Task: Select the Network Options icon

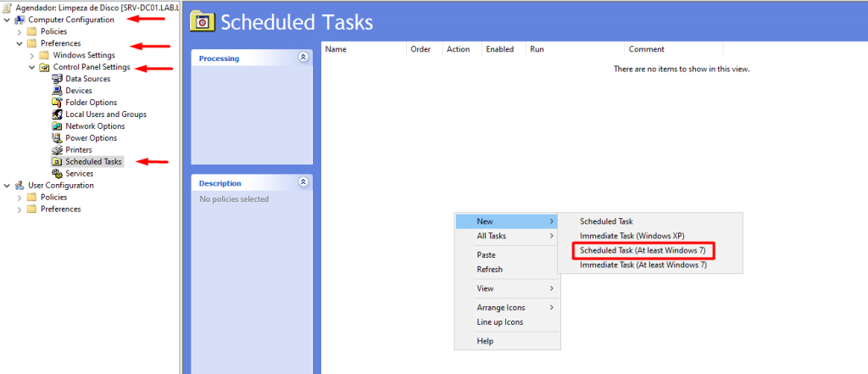Action: point(58,126)
